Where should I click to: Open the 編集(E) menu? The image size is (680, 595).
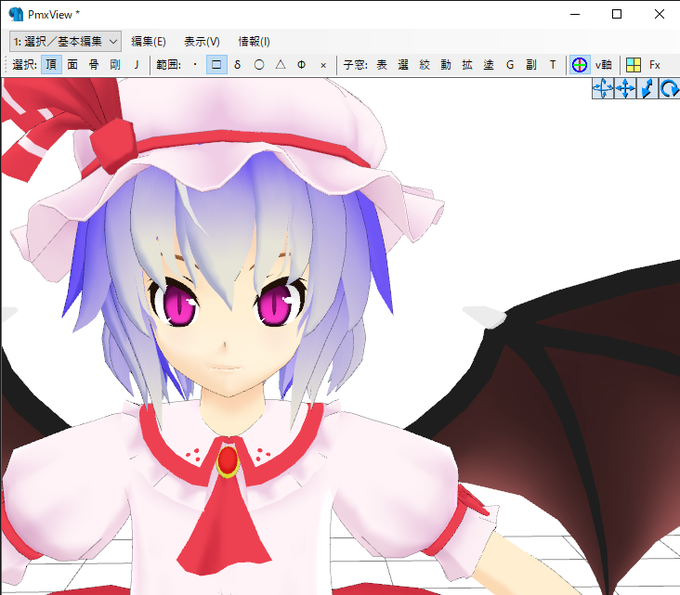pyautogui.click(x=148, y=41)
